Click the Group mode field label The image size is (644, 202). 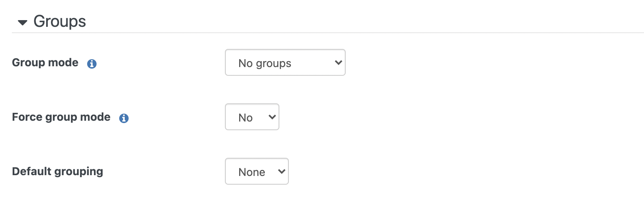[x=45, y=62]
